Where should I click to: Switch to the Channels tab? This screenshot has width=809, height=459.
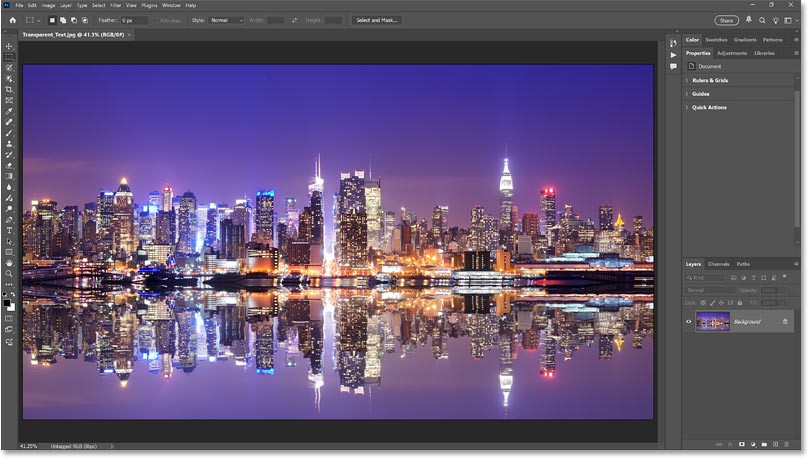719,263
